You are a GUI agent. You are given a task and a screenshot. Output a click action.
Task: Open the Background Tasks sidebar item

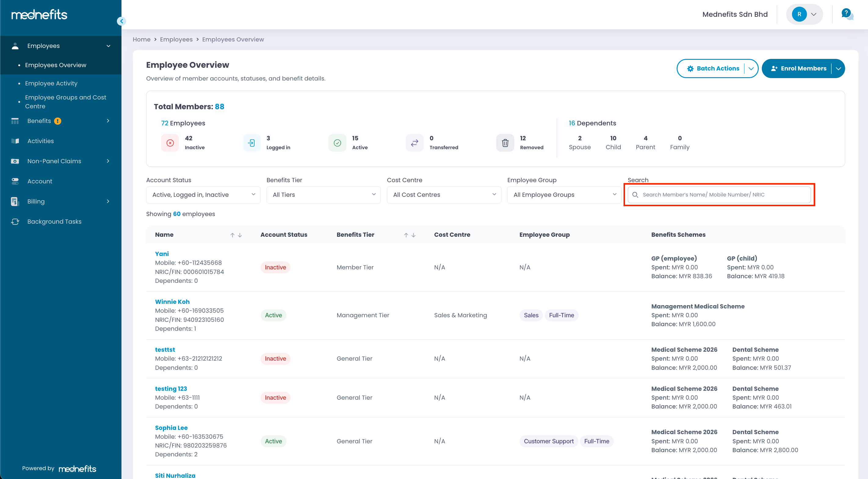coord(54,221)
